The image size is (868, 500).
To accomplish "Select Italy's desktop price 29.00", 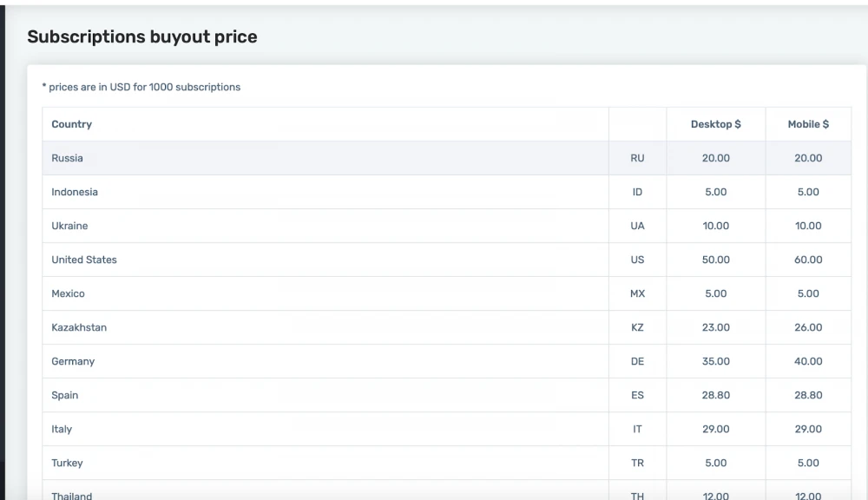I will [x=716, y=429].
